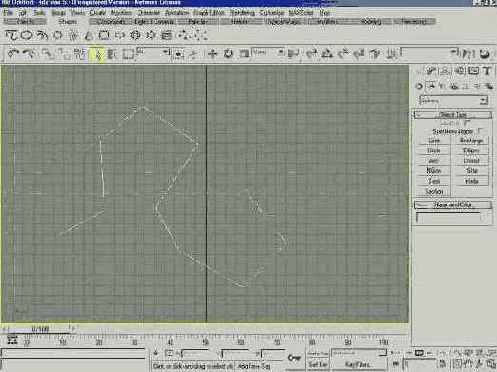Open the named selection sets dropdown
497x372 pixels.
pos(430,52)
